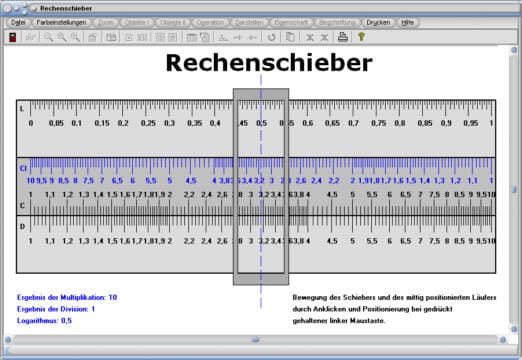This screenshot has height=360, width=522.
Task: Open the Eigenschaft menu
Action: click(291, 22)
